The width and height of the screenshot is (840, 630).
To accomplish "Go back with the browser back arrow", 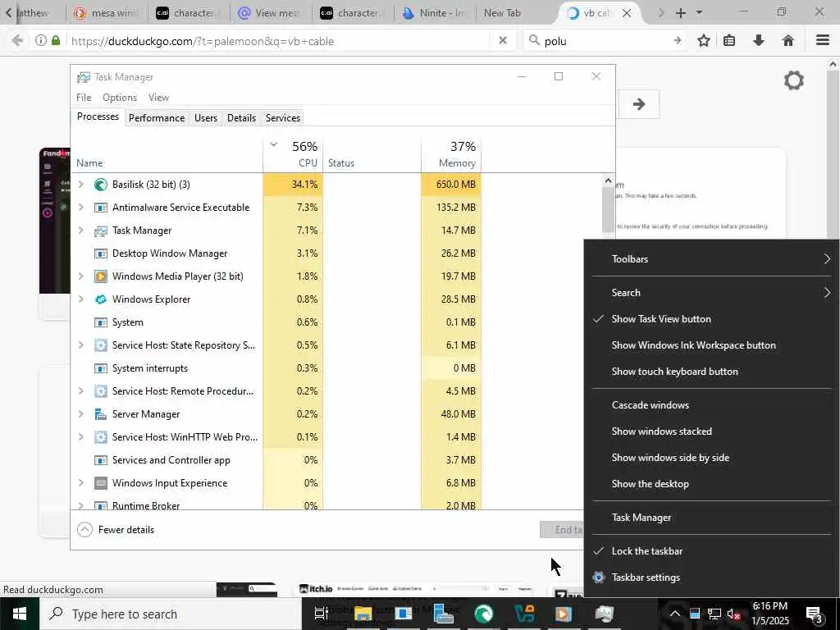I will [x=17, y=41].
